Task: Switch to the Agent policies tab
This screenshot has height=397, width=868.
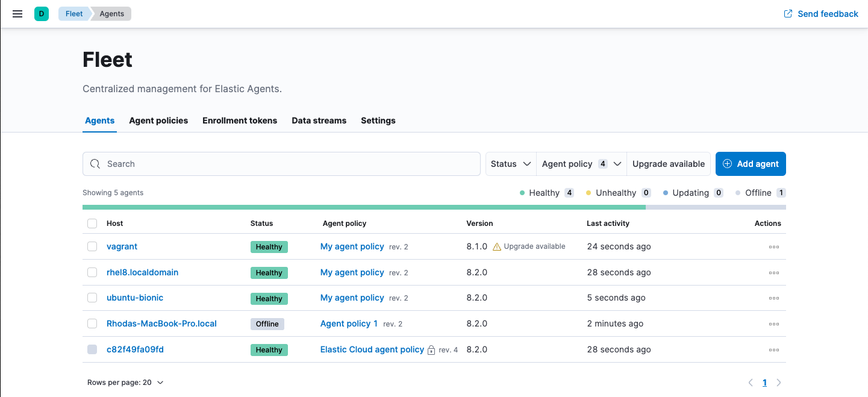Action: tap(158, 120)
